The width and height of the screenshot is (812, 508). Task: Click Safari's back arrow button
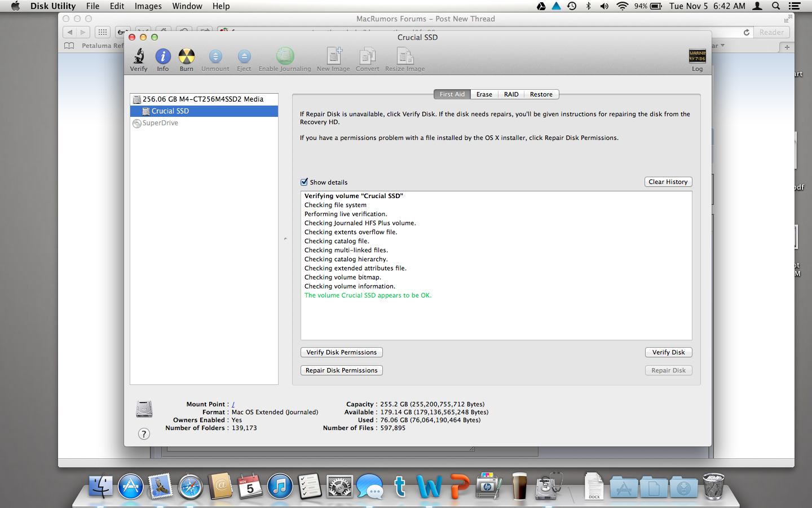[x=70, y=32]
